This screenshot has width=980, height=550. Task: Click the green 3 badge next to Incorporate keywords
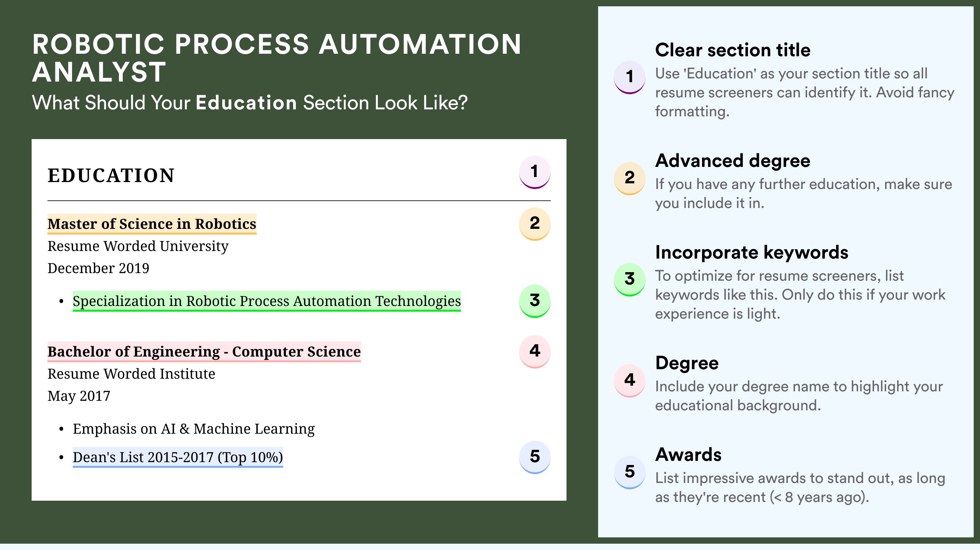point(630,279)
